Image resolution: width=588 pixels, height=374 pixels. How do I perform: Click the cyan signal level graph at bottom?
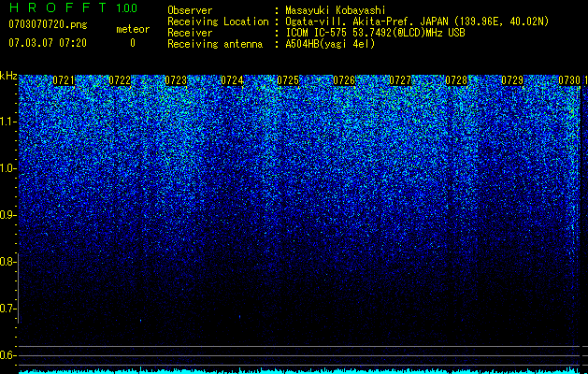pos(300,370)
